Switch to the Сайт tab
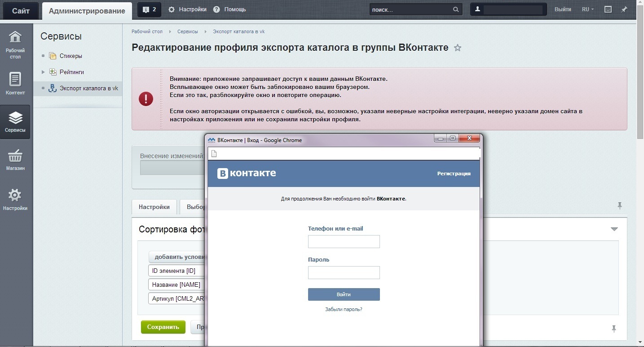The width and height of the screenshot is (644, 347). click(20, 10)
